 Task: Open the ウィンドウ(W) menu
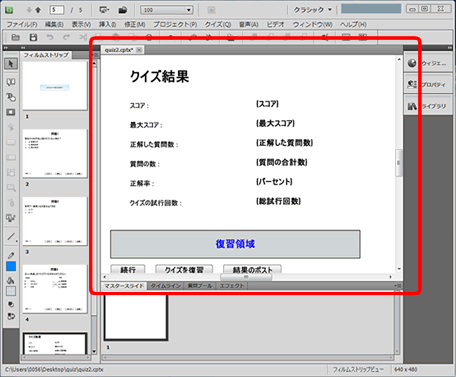click(312, 25)
